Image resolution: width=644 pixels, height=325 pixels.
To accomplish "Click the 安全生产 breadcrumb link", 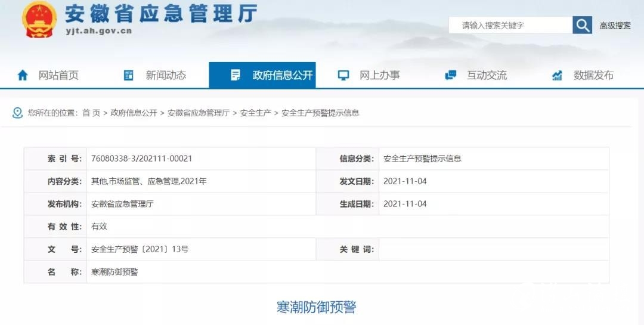I will coord(255,113).
